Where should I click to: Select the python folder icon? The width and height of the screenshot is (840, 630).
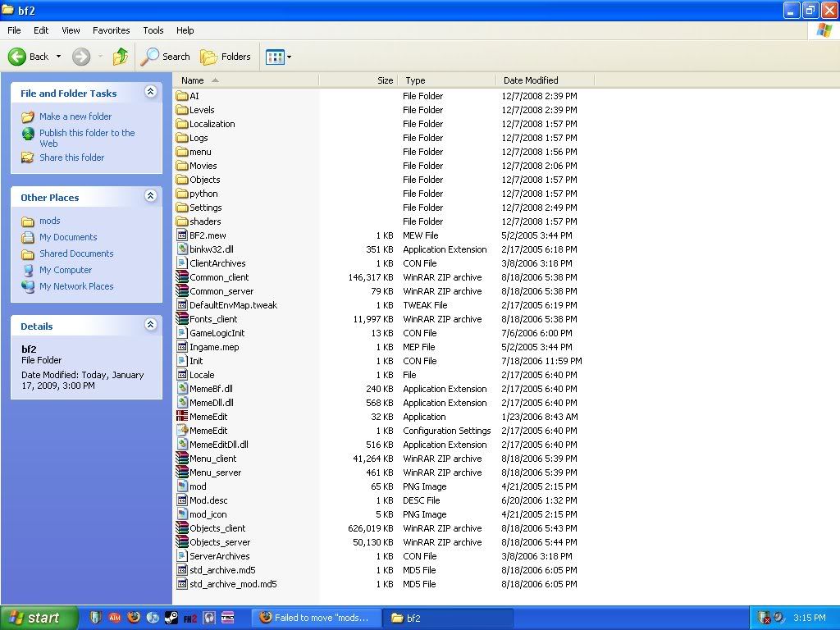(x=182, y=194)
